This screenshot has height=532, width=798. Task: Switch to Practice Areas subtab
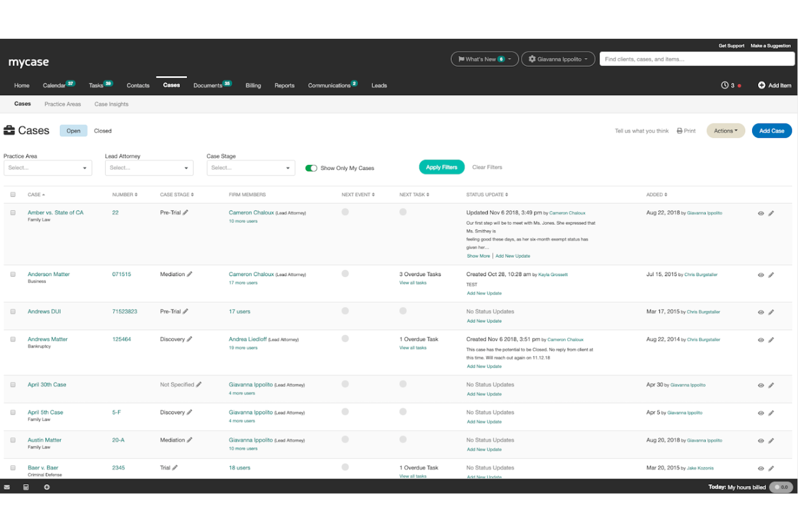point(63,105)
